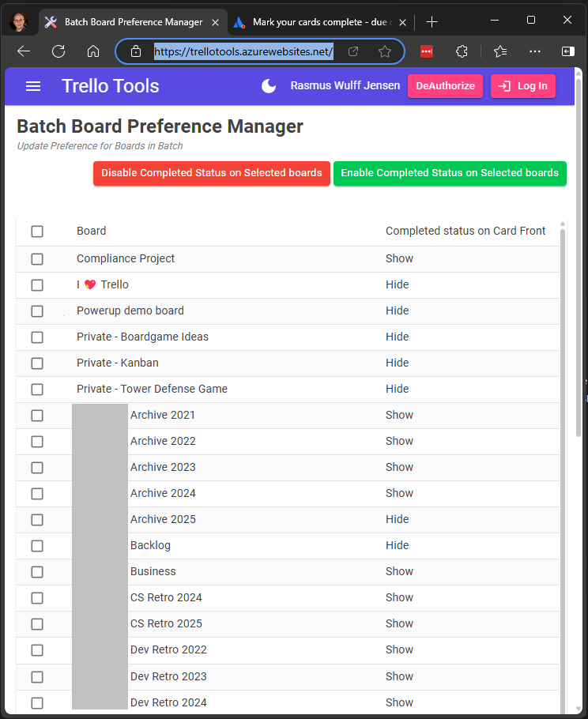Toggle dark mode with the moon icon
This screenshot has width=588, height=719.
coord(269,86)
